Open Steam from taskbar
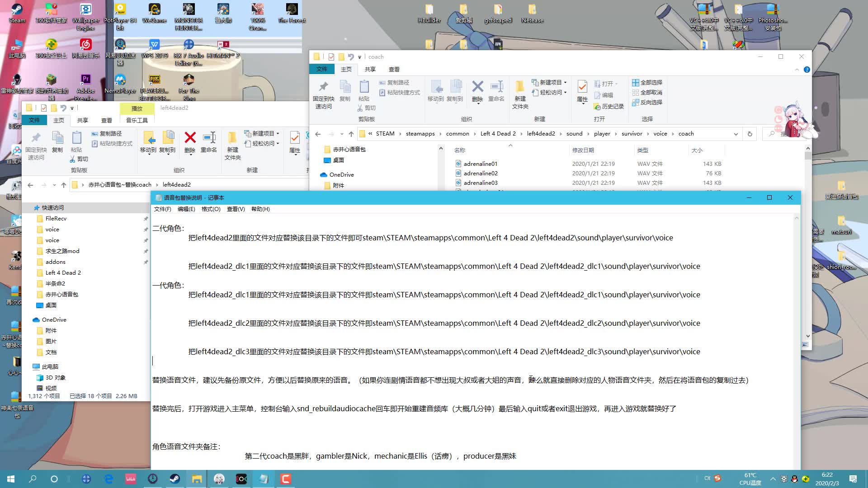 pos(175,479)
